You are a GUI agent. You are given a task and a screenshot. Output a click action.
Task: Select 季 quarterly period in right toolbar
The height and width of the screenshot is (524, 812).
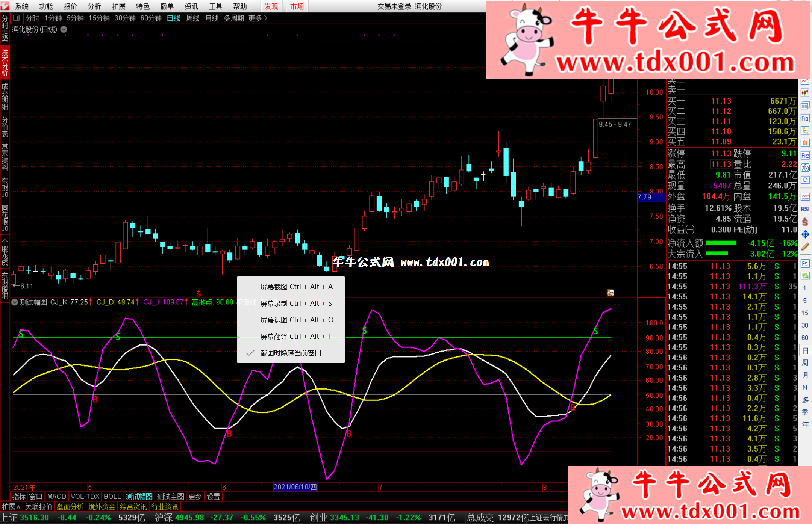point(805,412)
